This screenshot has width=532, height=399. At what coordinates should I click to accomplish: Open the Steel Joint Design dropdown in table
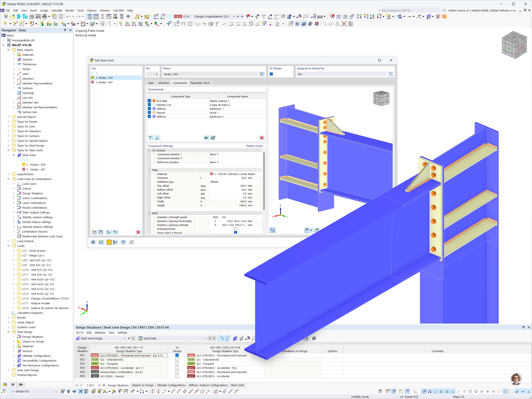pyautogui.click(x=124, y=338)
